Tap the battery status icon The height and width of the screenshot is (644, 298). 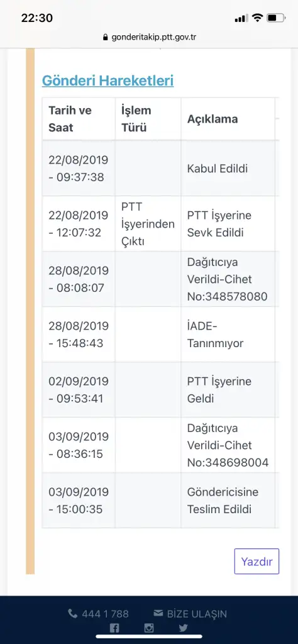(276, 18)
